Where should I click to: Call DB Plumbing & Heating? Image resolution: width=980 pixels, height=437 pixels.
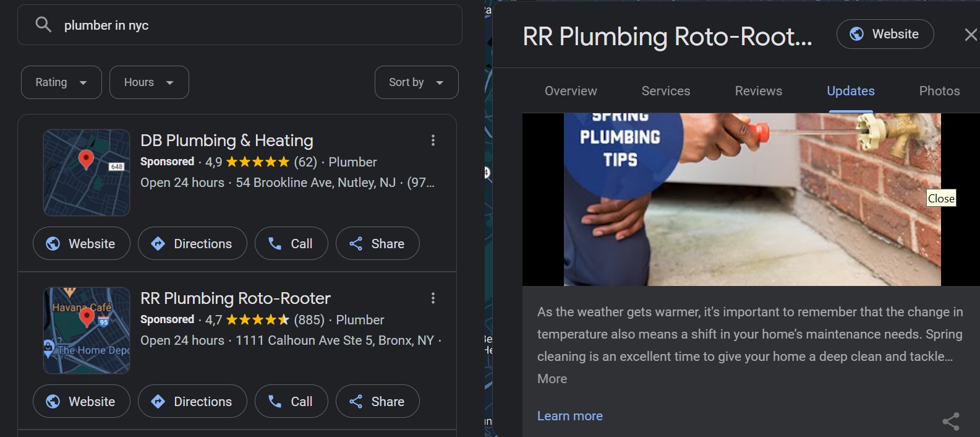(291, 243)
